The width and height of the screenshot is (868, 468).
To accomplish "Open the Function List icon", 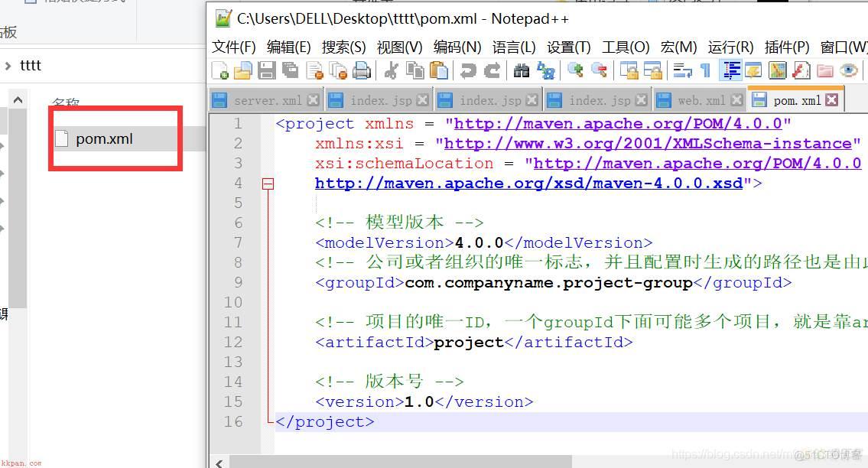I will (801, 70).
